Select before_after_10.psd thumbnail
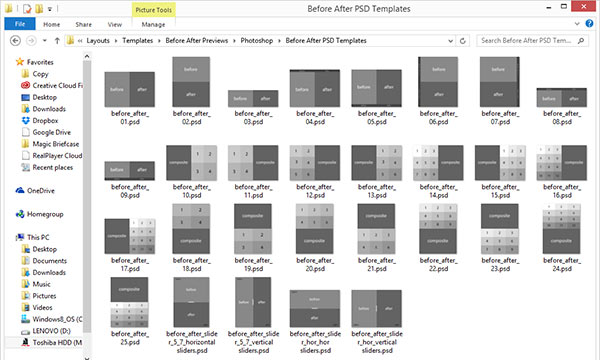The height and width of the screenshot is (360, 600). pos(192,163)
